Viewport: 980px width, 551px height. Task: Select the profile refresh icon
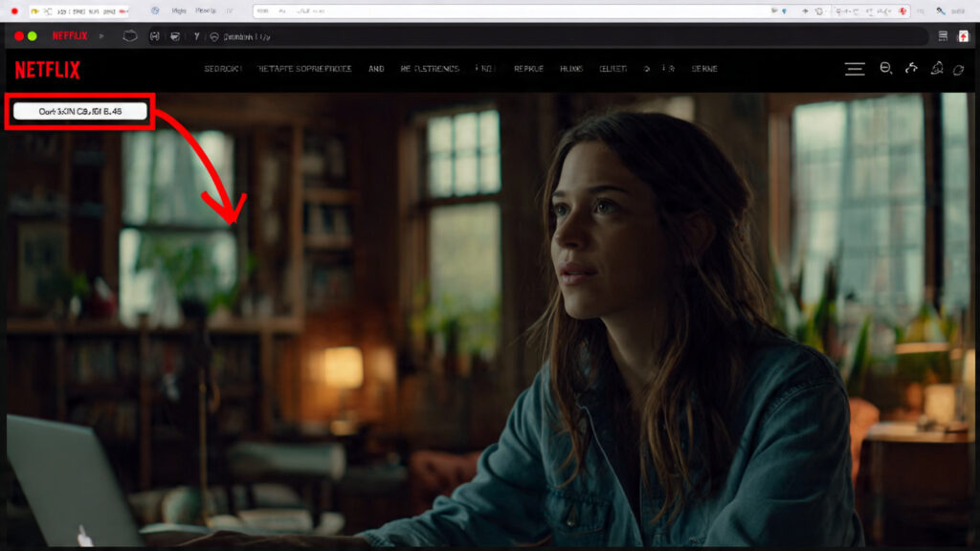[x=961, y=68]
